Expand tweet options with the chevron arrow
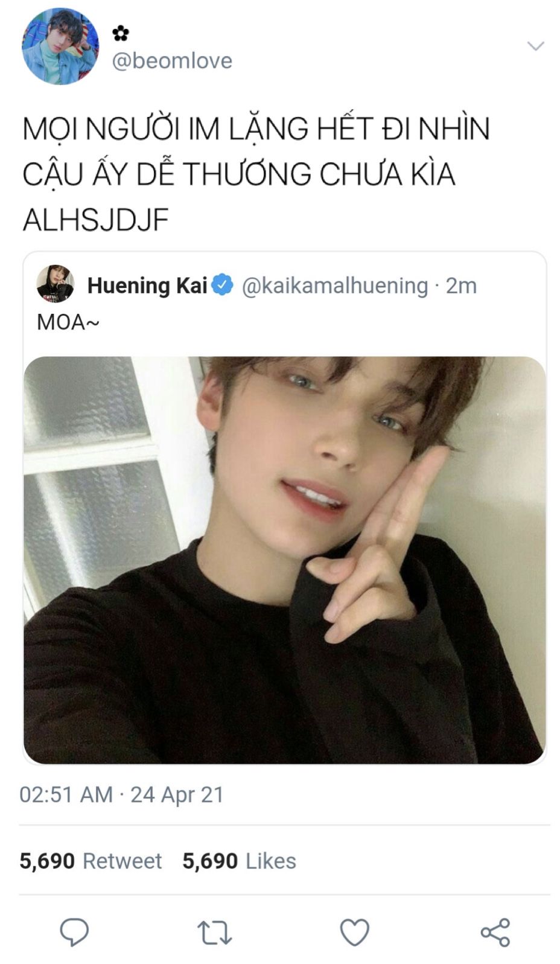The image size is (560, 964). tap(536, 46)
